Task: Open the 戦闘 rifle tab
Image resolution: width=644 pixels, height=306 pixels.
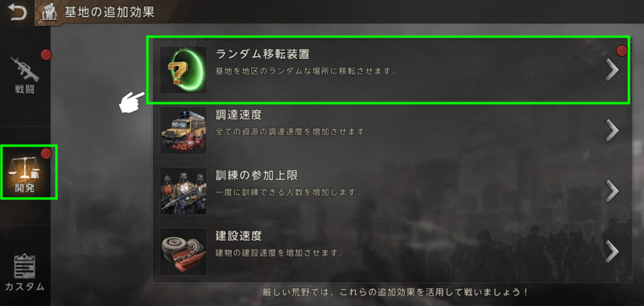Action: 25,74
